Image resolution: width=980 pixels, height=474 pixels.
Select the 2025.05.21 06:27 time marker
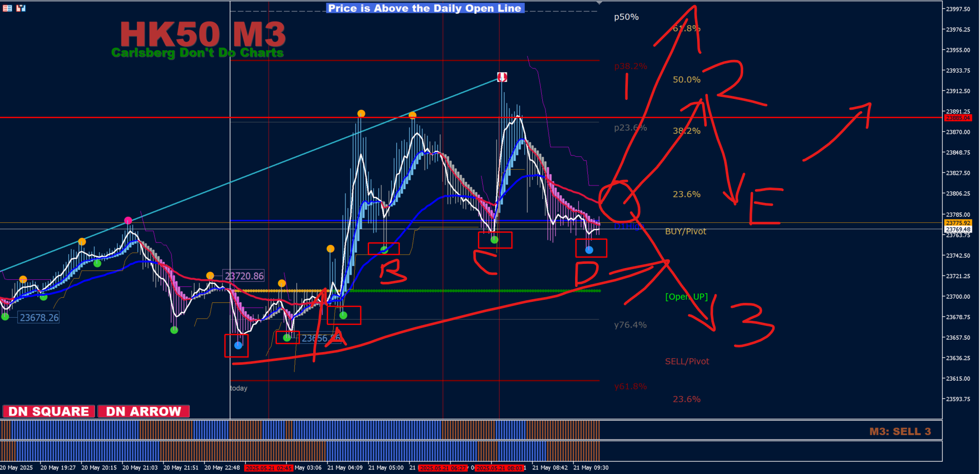[443, 468]
